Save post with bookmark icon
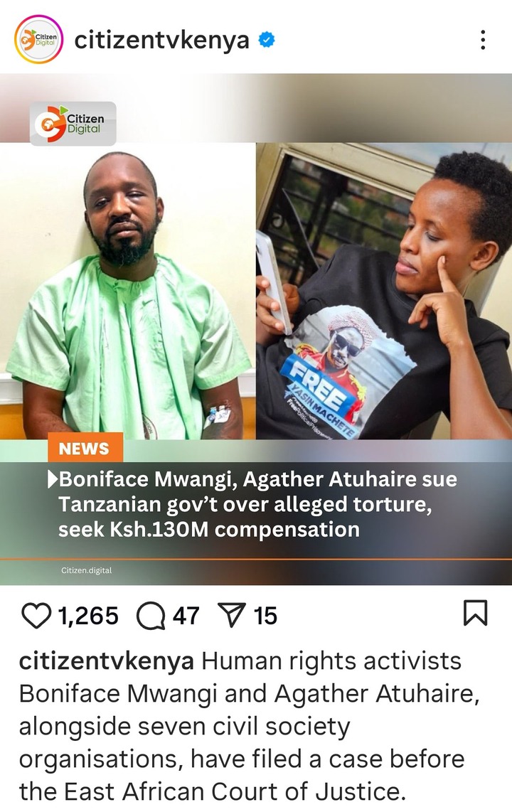Viewport: 512px width, 812px height. (x=475, y=613)
